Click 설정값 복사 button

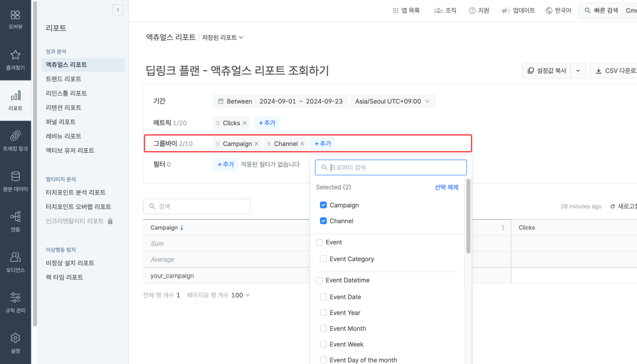547,71
